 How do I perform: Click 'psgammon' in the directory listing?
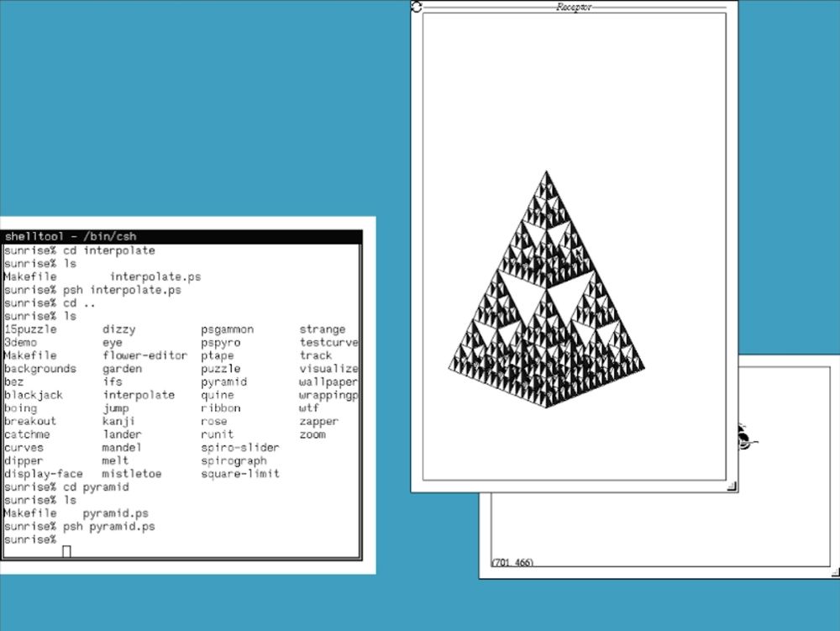pyautogui.click(x=227, y=329)
